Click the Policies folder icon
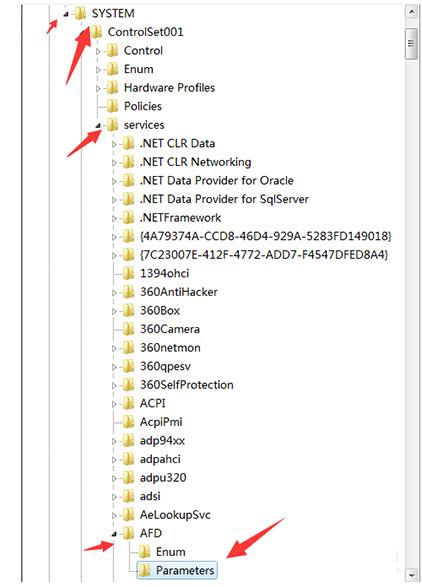The image size is (422, 587). (112, 107)
